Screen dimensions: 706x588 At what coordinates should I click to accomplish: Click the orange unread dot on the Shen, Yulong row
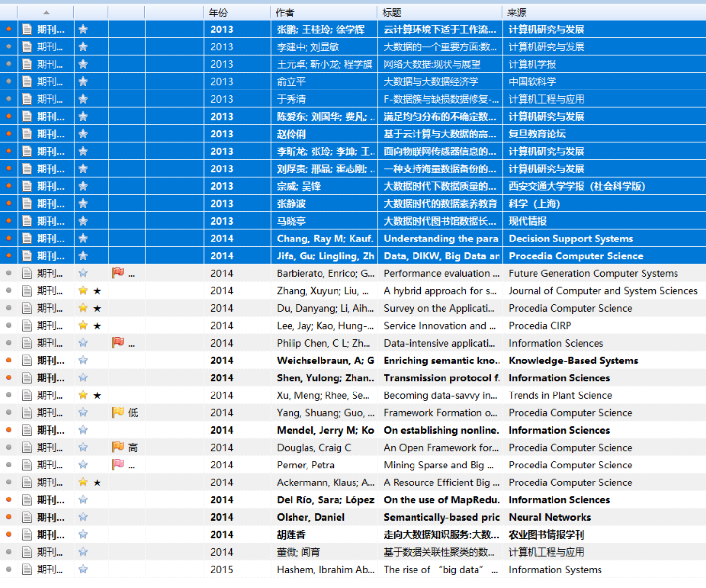click(x=9, y=378)
